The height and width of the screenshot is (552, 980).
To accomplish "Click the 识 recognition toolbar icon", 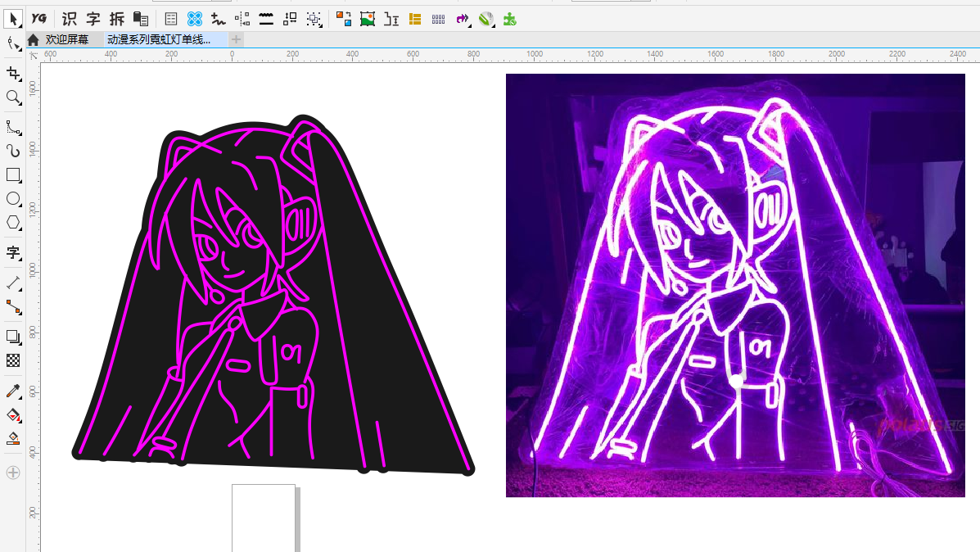I will point(70,20).
